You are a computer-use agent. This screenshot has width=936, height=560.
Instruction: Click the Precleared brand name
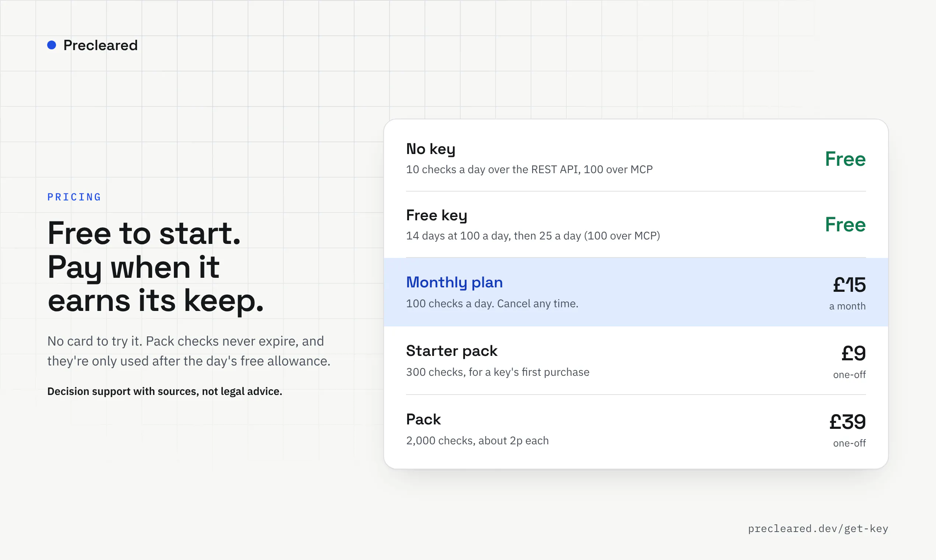click(100, 45)
